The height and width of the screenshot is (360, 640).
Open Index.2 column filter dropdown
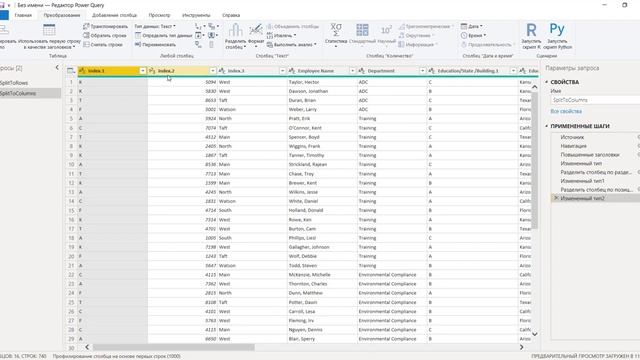click(x=213, y=71)
